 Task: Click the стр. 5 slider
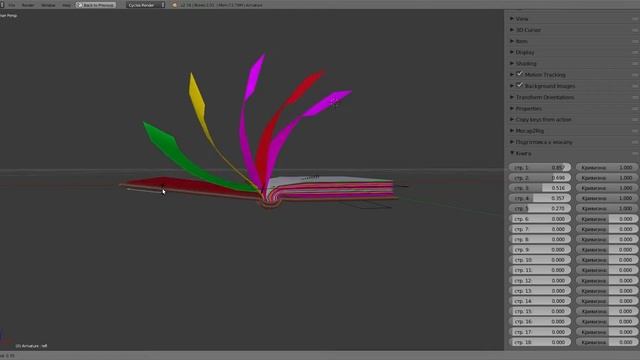(x=540, y=209)
